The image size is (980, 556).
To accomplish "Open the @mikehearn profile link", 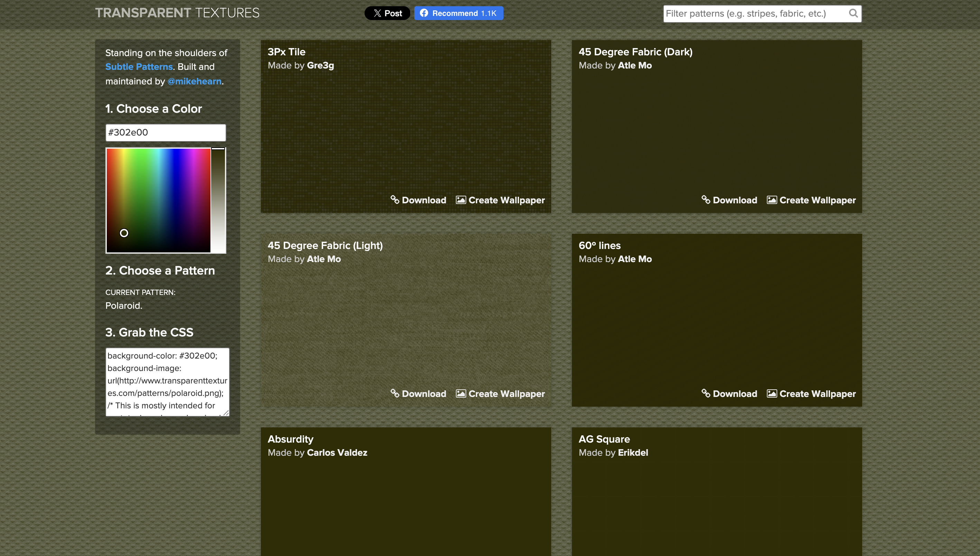I will pyautogui.click(x=194, y=81).
